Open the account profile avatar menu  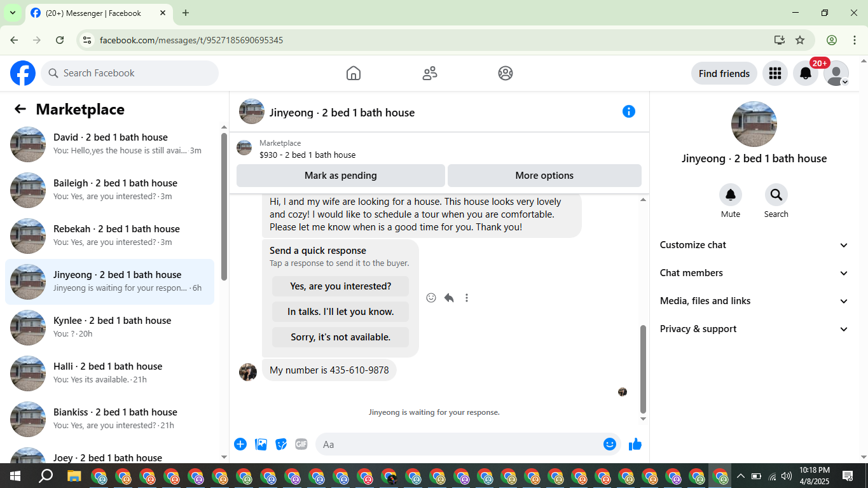[x=836, y=73]
